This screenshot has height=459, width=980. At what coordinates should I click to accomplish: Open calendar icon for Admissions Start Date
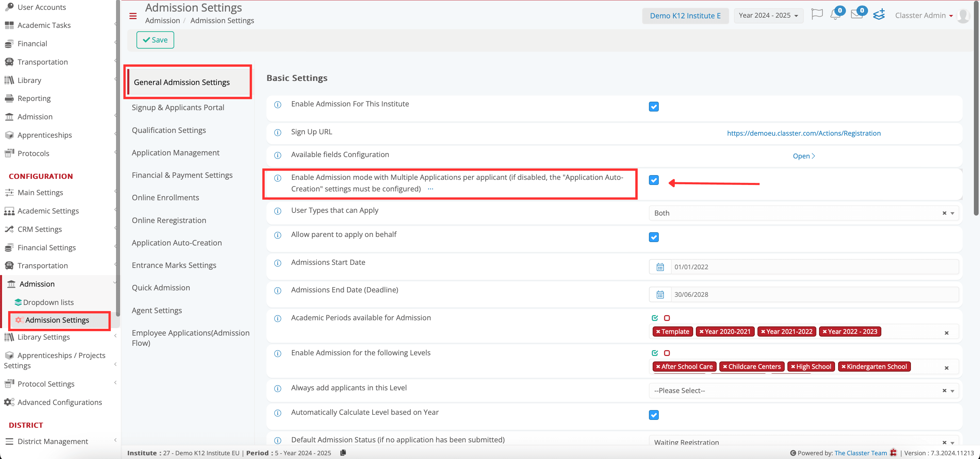[x=660, y=267]
